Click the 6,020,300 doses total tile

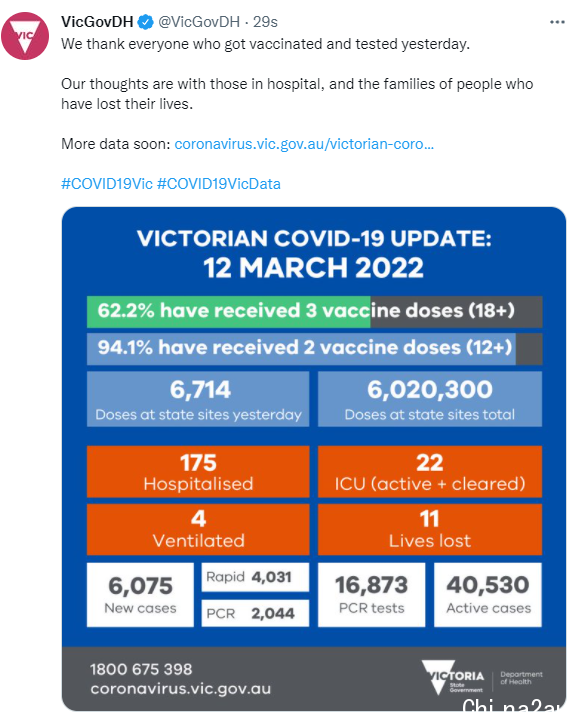430,399
